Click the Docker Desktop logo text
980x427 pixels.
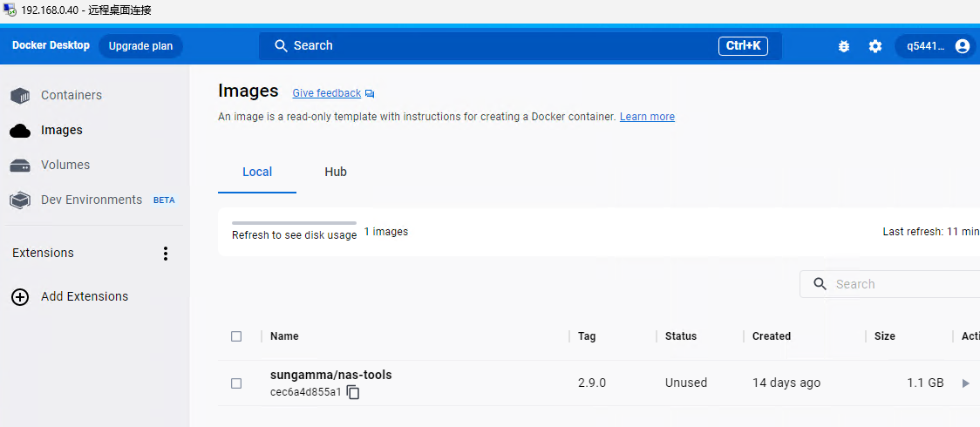pos(51,45)
